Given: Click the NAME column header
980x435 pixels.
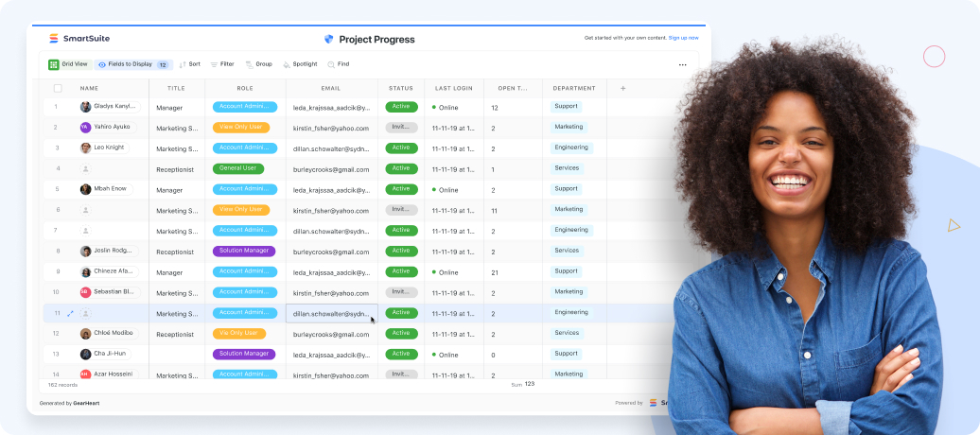Looking at the screenshot, I should tap(89, 89).
